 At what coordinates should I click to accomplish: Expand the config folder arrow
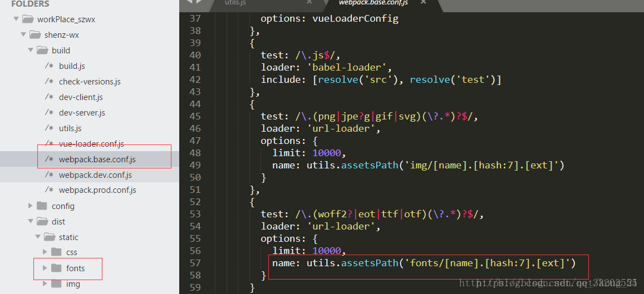click(x=31, y=206)
